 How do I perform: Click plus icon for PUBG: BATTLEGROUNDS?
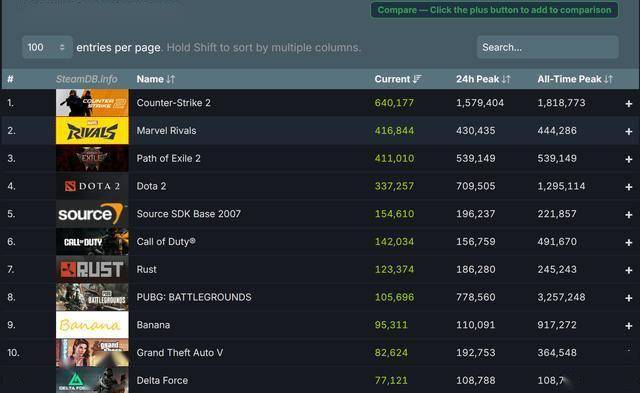(x=629, y=298)
